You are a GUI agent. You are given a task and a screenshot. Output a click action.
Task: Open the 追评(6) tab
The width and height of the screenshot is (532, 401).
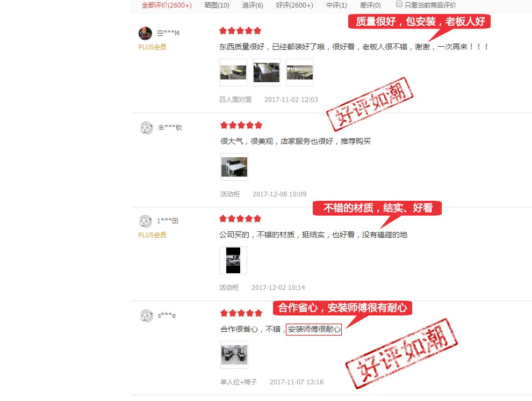pyautogui.click(x=253, y=5)
